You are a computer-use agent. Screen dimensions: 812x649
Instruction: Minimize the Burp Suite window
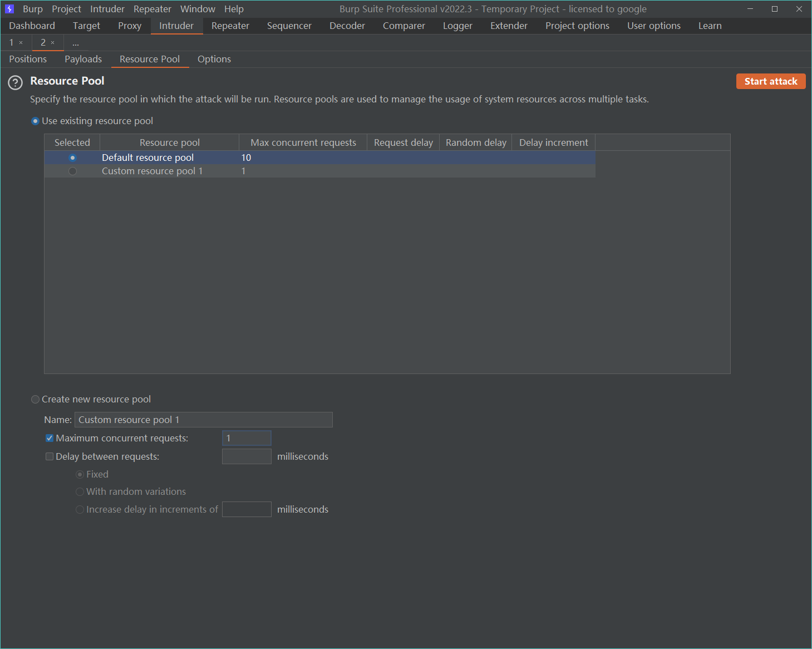750,9
